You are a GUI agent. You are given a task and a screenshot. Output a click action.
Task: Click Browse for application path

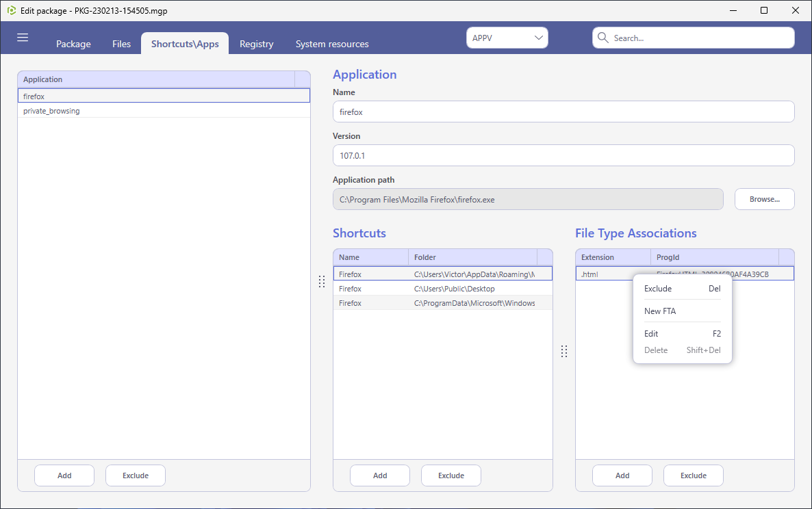(764, 199)
